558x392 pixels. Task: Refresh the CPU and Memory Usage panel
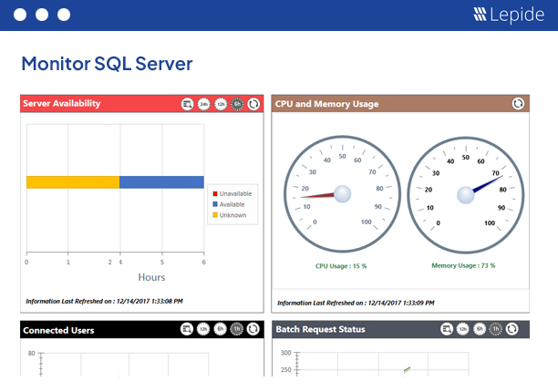pyautogui.click(x=518, y=104)
